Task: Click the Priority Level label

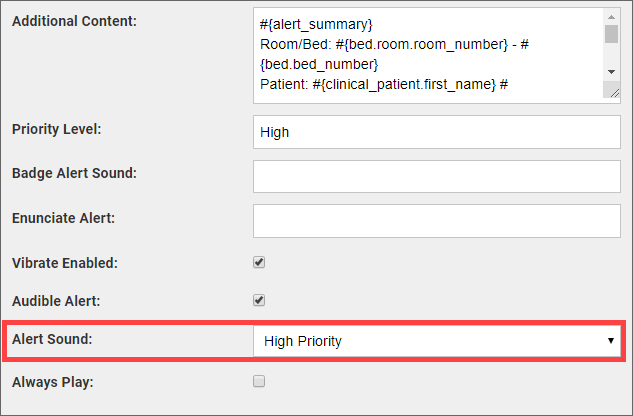Action: click(x=56, y=130)
